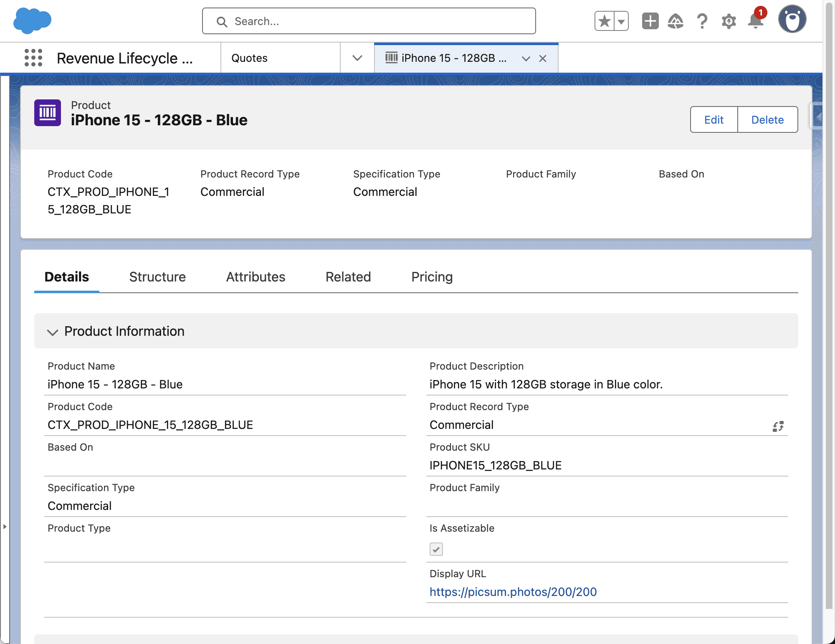
Task: Click the Change Record Type icon
Action: [x=778, y=426]
